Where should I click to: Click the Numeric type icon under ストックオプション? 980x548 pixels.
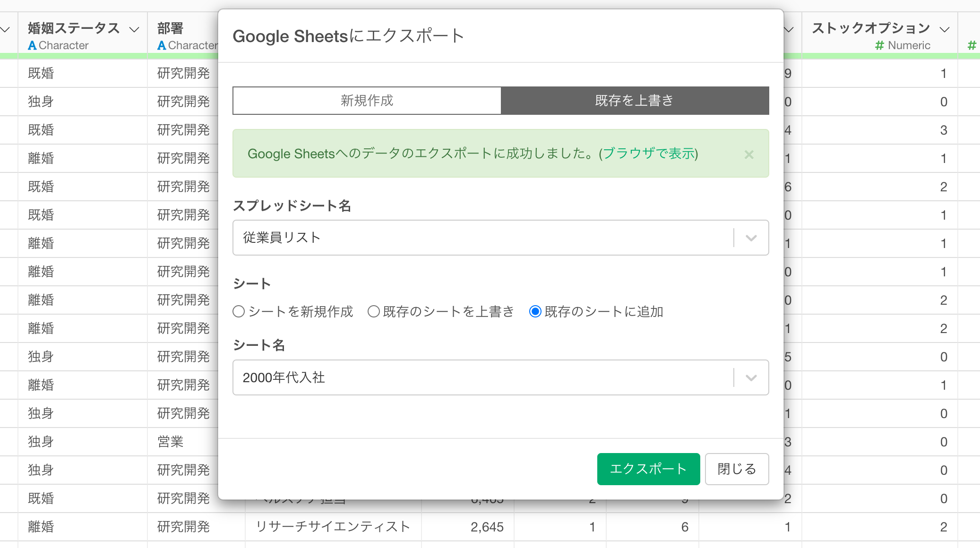pyautogui.click(x=879, y=45)
